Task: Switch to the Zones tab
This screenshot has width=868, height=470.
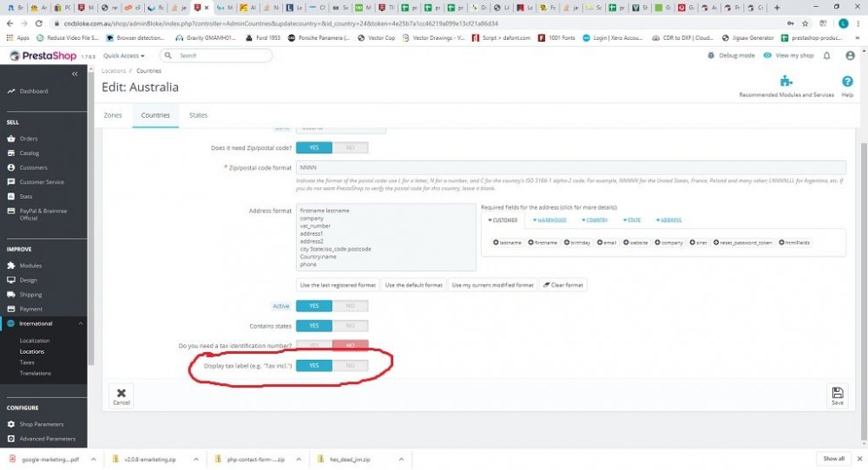Action: pyautogui.click(x=113, y=115)
